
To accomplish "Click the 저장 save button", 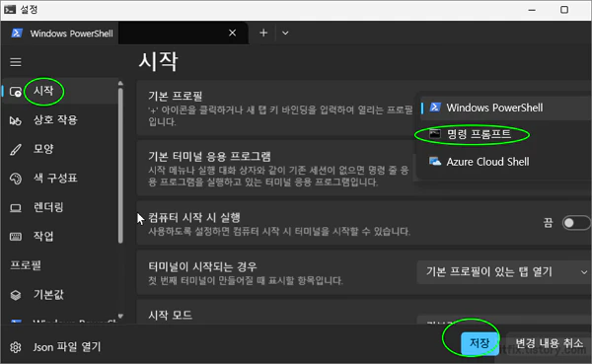I will tap(480, 343).
